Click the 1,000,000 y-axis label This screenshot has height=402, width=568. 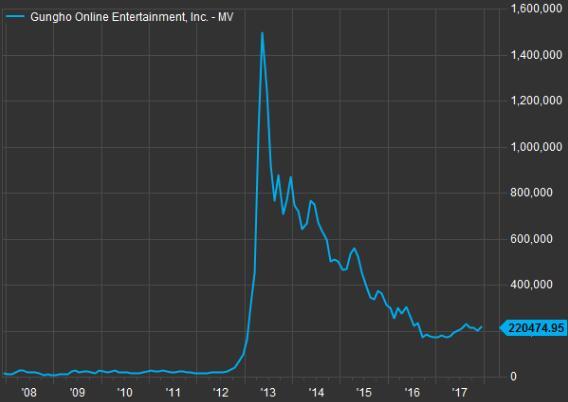[x=536, y=147]
